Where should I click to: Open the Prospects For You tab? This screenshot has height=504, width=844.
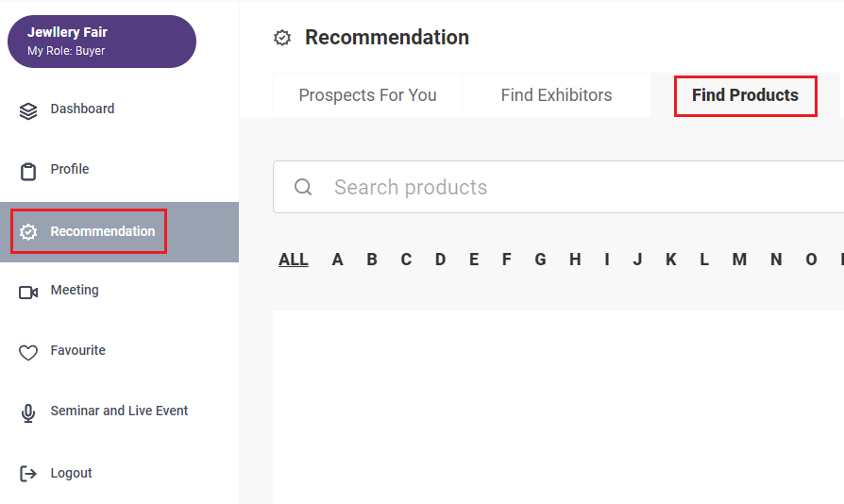[367, 95]
